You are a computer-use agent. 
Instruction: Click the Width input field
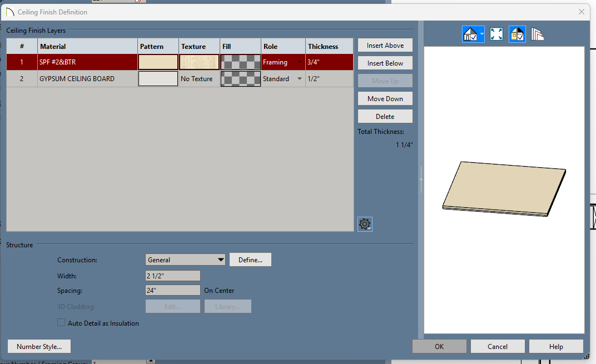click(x=172, y=276)
